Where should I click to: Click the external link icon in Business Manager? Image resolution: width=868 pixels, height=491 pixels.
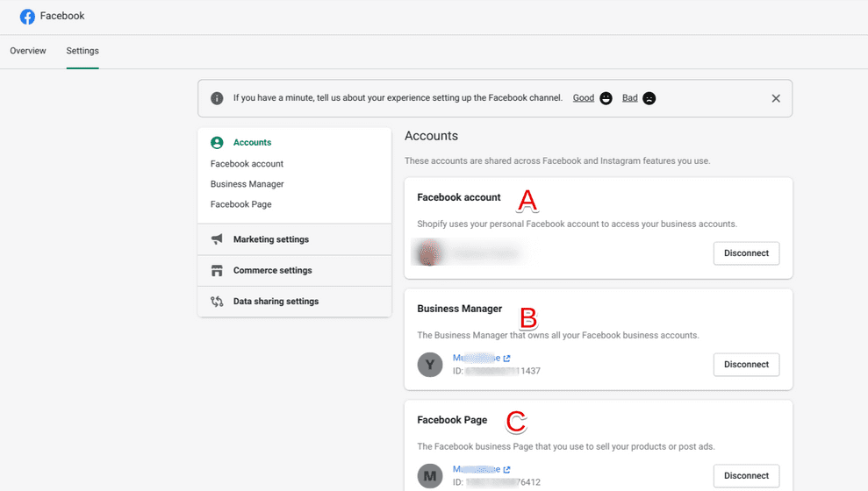(x=506, y=359)
